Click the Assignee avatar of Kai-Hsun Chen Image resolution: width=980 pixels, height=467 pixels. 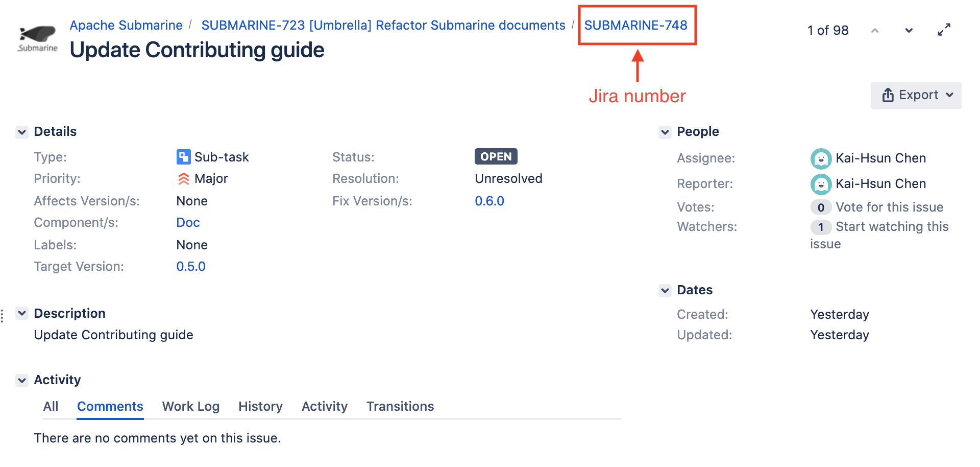click(821, 158)
